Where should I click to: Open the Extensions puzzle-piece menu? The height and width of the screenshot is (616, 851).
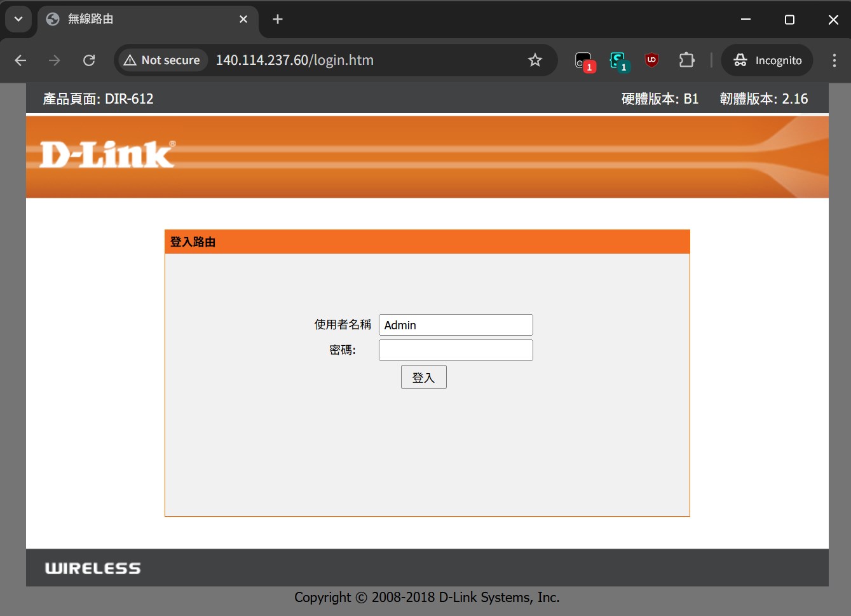tap(686, 60)
